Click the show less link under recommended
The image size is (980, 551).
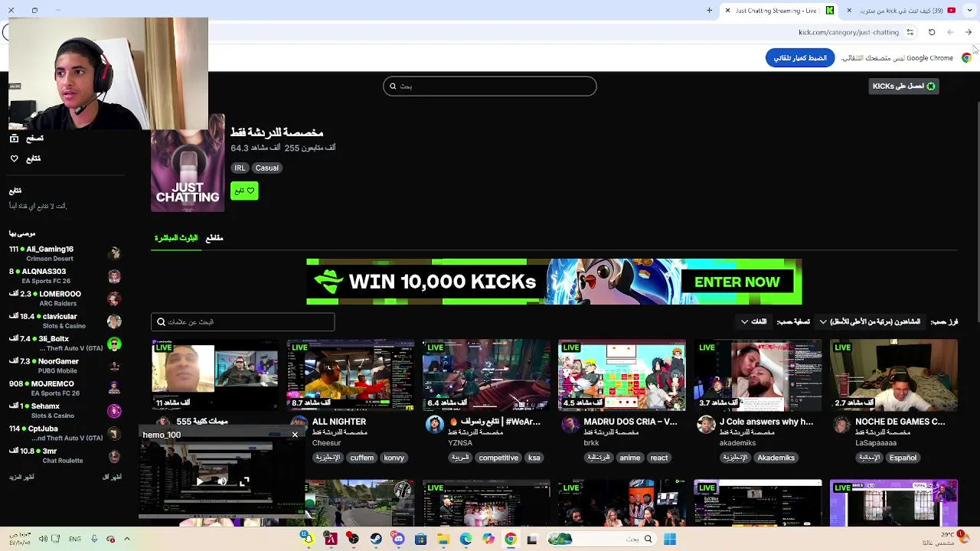(x=112, y=477)
